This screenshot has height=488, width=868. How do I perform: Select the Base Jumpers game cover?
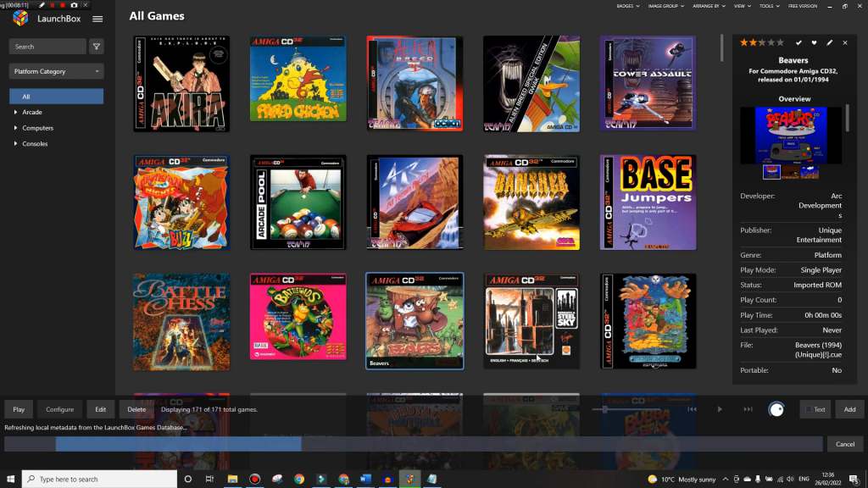pos(648,202)
